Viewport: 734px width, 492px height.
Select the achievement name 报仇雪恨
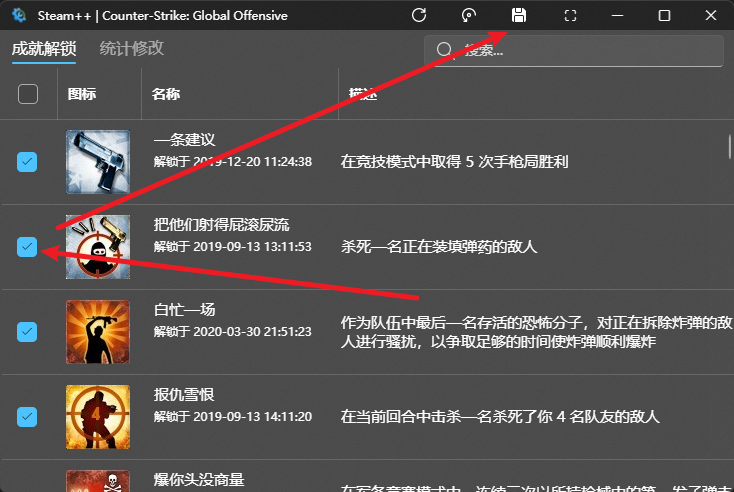(x=184, y=395)
